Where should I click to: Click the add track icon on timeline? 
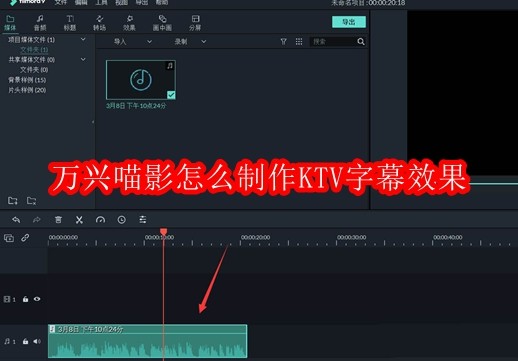pos(9,238)
